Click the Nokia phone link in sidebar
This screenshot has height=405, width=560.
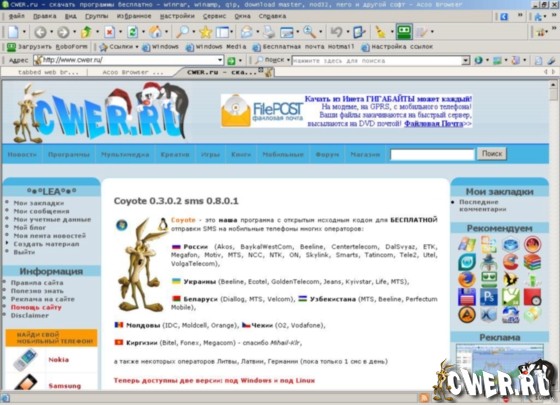(x=59, y=360)
